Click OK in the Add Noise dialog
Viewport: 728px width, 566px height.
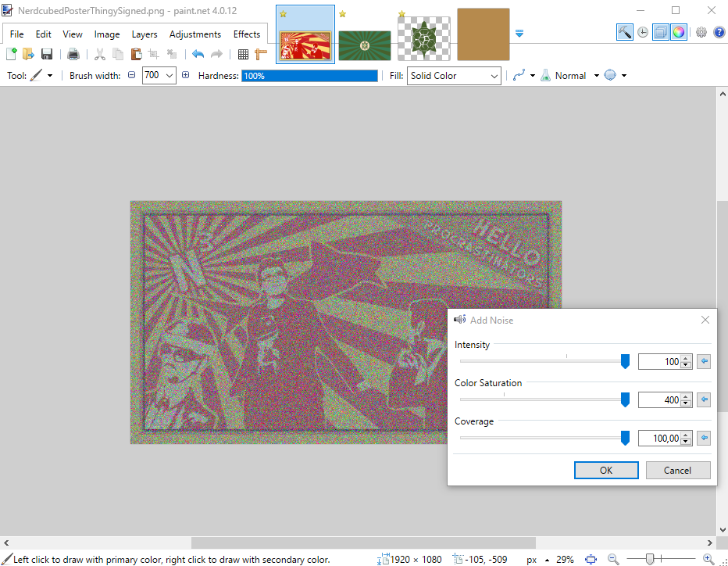(x=606, y=471)
